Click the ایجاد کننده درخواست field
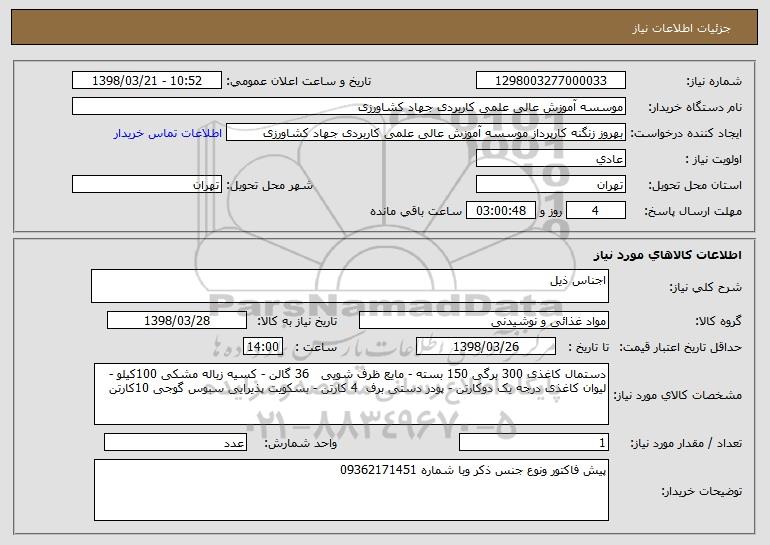Screen dimensions: 770x545 tap(426, 133)
